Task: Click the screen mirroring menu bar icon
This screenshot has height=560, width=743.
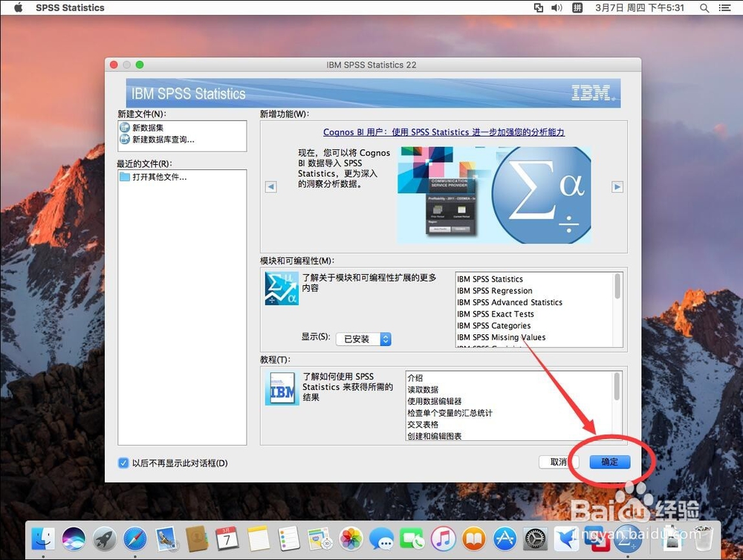Action: (x=539, y=7)
